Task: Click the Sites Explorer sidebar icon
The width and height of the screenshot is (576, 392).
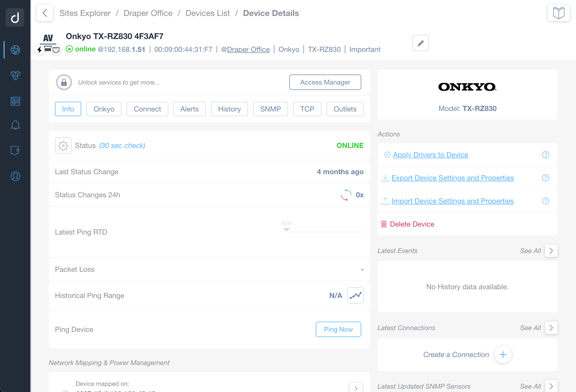Action: pyautogui.click(x=15, y=49)
